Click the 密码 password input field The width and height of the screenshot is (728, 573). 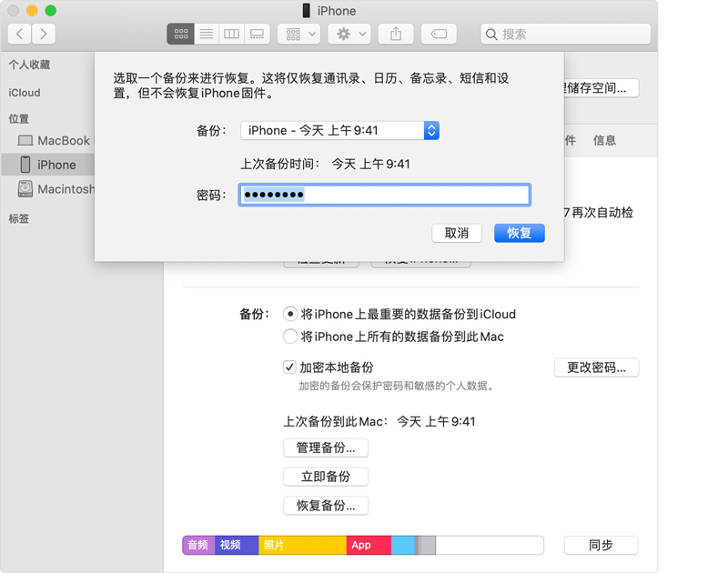coord(384,195)
